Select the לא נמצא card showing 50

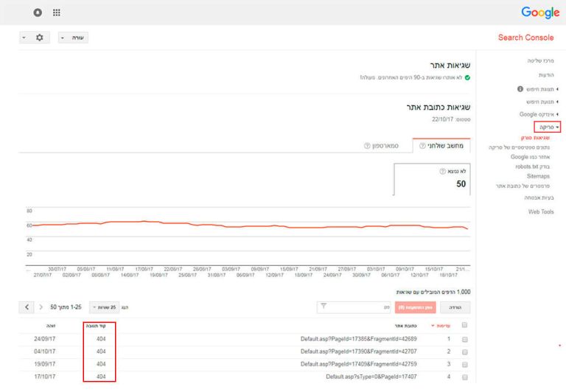coord(432,179)
